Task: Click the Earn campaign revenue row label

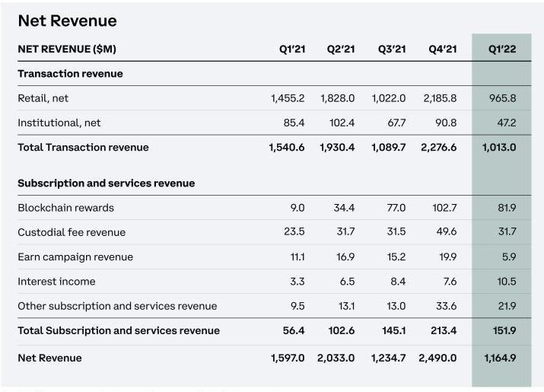Action: (x=75, y=257)
